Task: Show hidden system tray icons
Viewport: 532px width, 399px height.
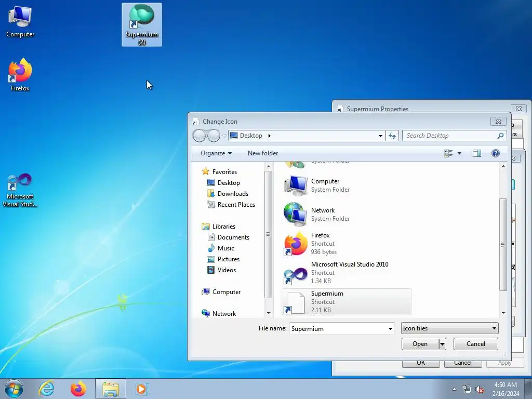Action: [x=454, y=389]
